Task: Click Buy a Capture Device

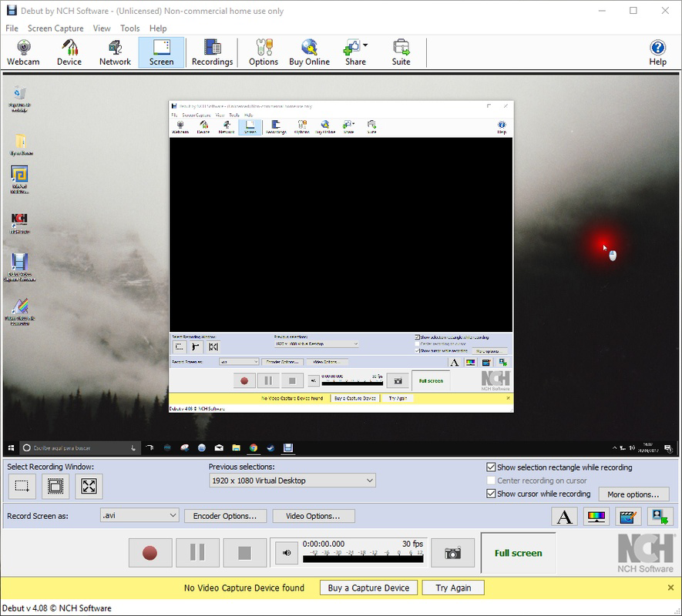Action: click(x=368, y=588)
